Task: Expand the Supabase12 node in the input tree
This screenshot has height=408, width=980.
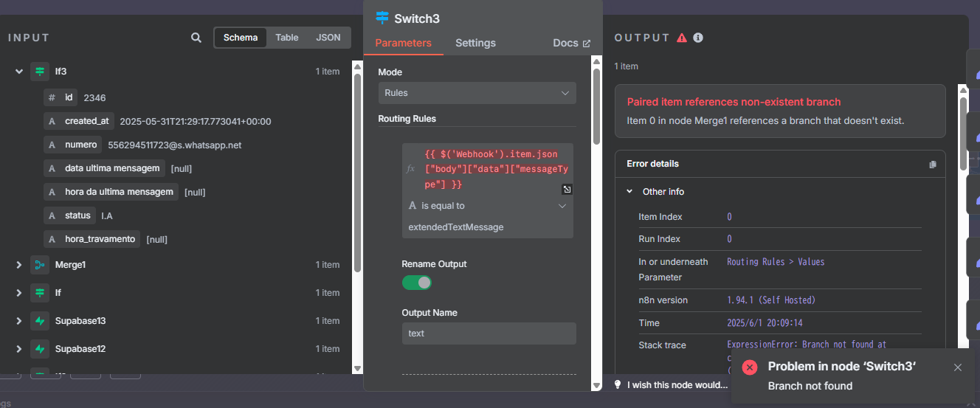Action: pyautogui.click(x=19, y=349)
